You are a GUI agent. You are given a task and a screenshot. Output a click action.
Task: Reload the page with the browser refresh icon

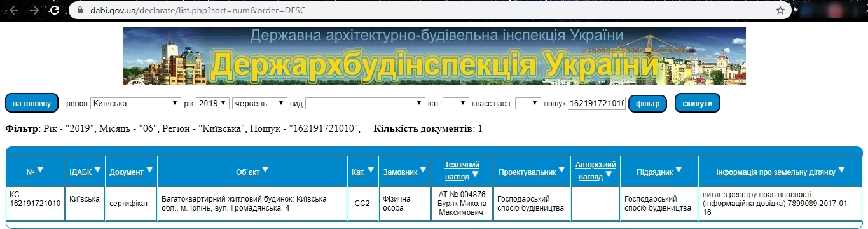pyautogui.click(x=55, y=11)
